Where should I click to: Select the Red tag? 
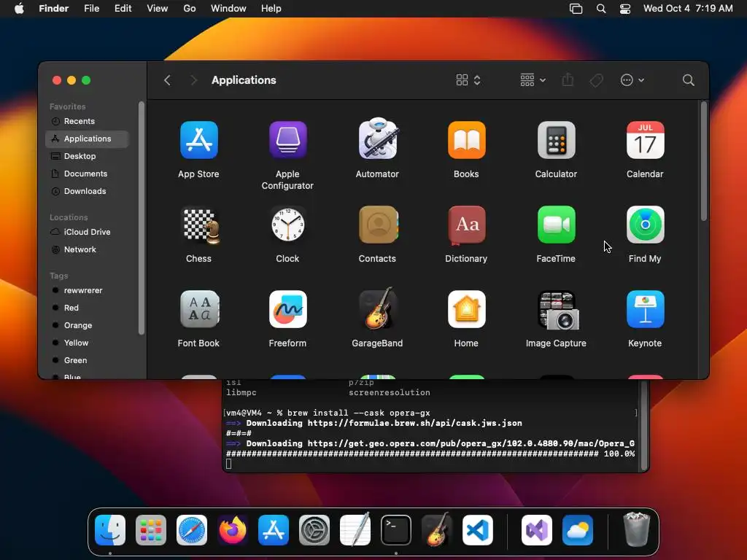coord(88,308)
